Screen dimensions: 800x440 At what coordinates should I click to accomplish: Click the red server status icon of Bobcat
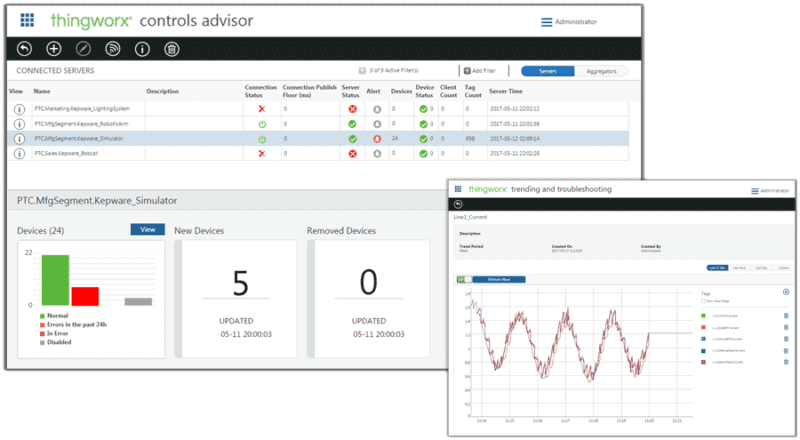pos(353,154)
